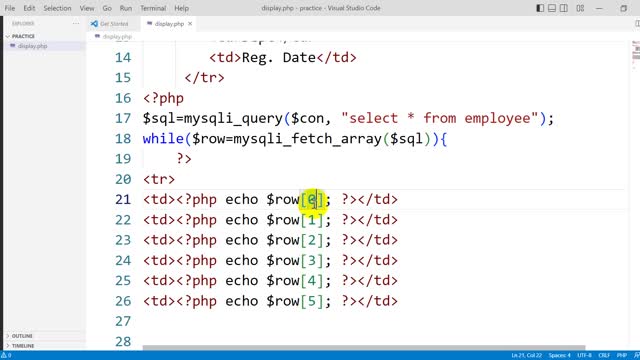Close the display.php tab

190,24
